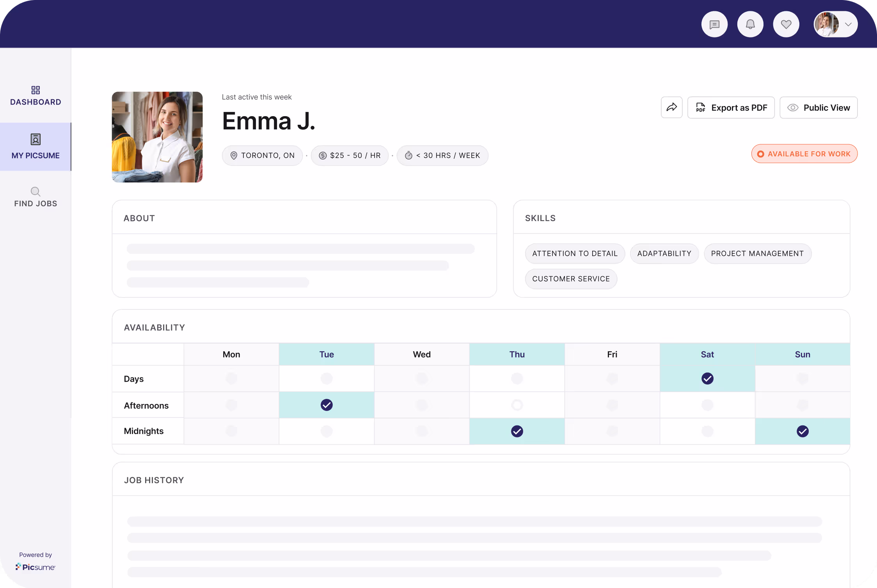
Task: Click Export as PDF button
Action: click(x=731, y=108)
